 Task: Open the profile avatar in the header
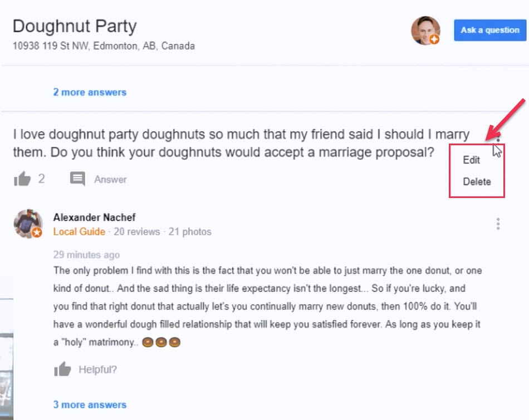tap(425, 31)
